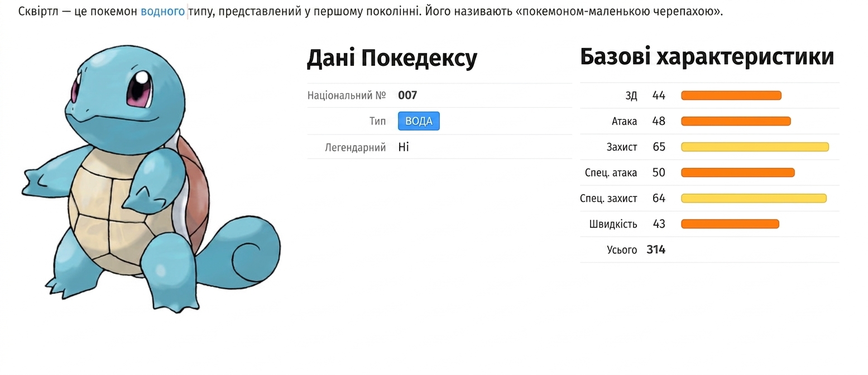Click the 'Захист' stat label
Image resolution: width=868 pixels, height=375 pixels.
(x=622, y=147)
